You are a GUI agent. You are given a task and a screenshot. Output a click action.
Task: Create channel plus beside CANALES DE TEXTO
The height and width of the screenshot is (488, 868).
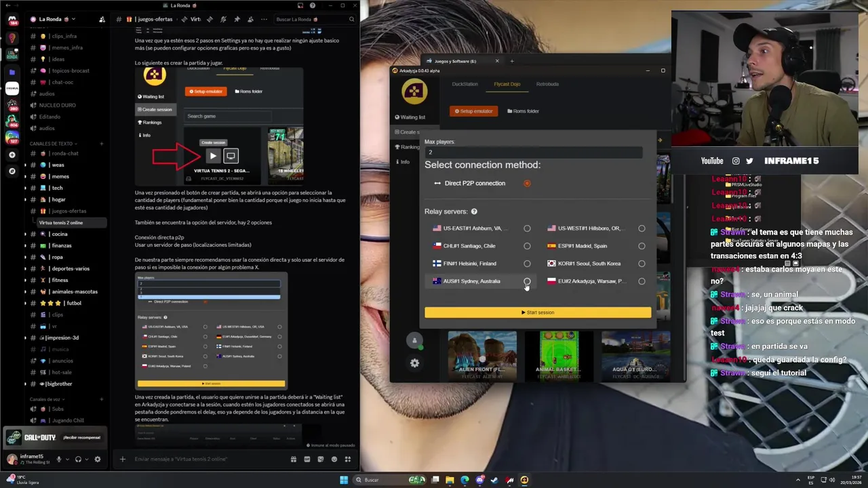102,144
